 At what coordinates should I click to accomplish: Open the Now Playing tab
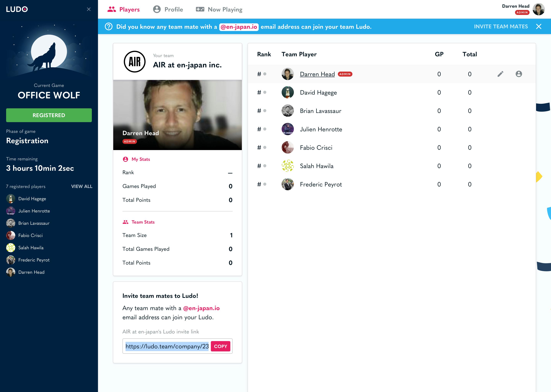point(219,9)
